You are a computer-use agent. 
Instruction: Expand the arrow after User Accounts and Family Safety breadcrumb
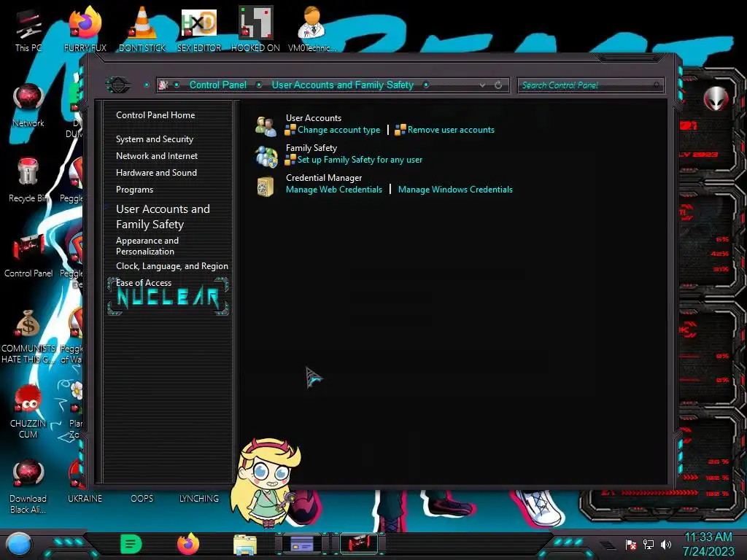tap(426, 85)
